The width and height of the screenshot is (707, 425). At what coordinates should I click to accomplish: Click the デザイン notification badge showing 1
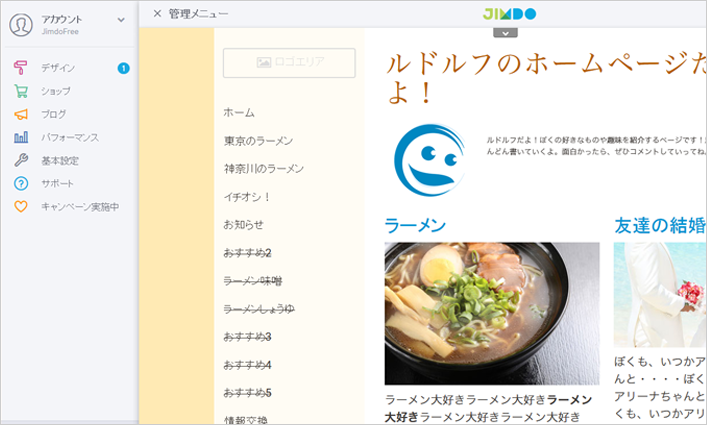click(124, 68)
